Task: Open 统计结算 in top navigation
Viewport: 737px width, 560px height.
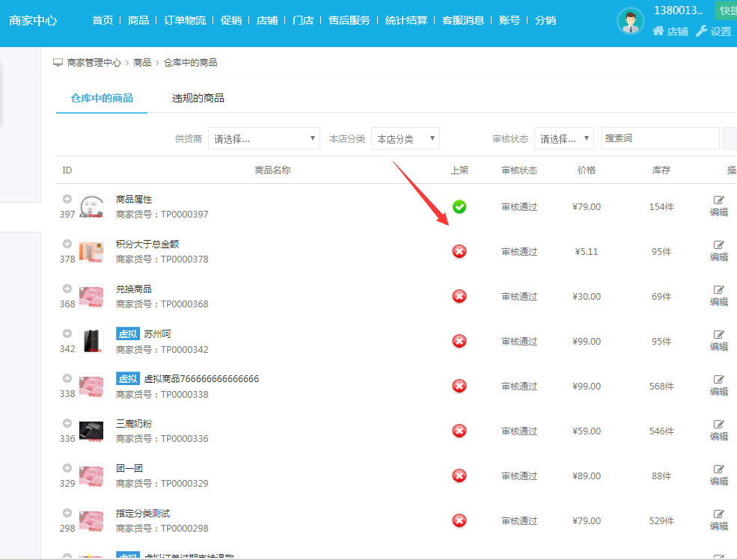Action: [x=406, y=20]
